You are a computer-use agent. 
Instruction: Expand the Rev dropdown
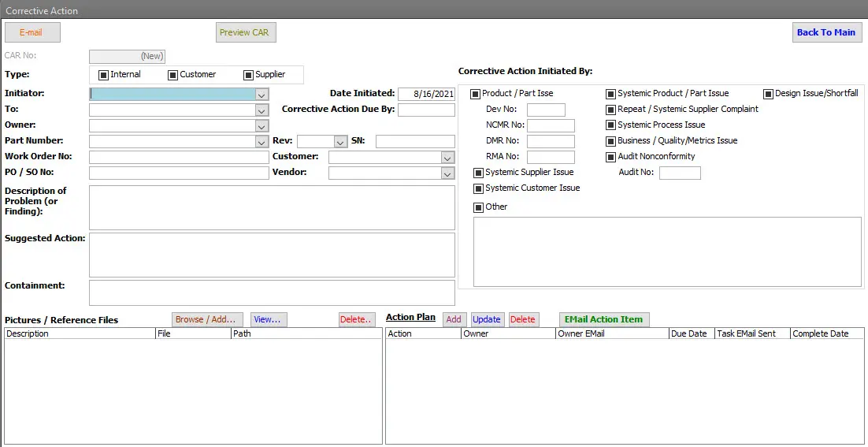point(340,142)
